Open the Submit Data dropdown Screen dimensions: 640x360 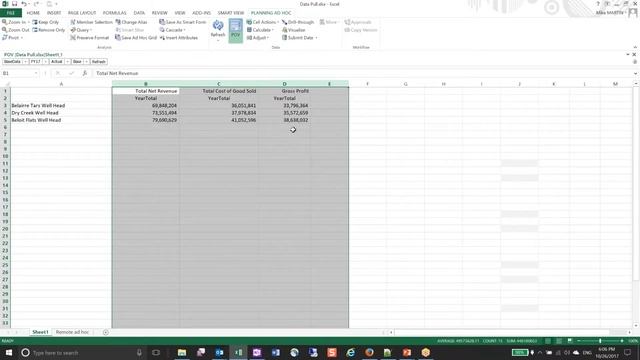tap(300, 38)
